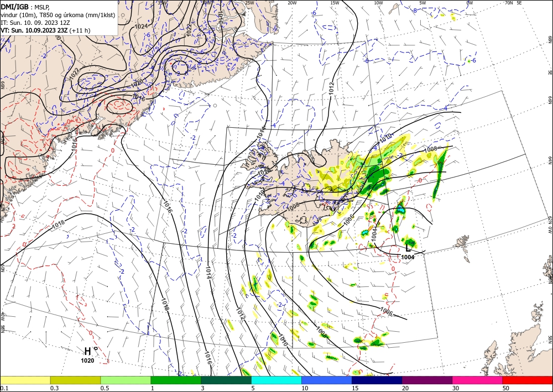Select the red 50 mm legend swatch
The image size is (553, 392).
pos(528,380)
